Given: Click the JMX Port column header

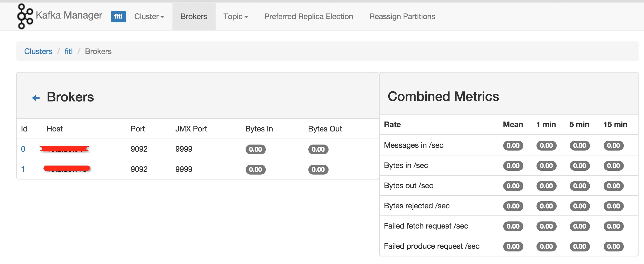Looking at the screenshot, I should [x=191, y=129].
